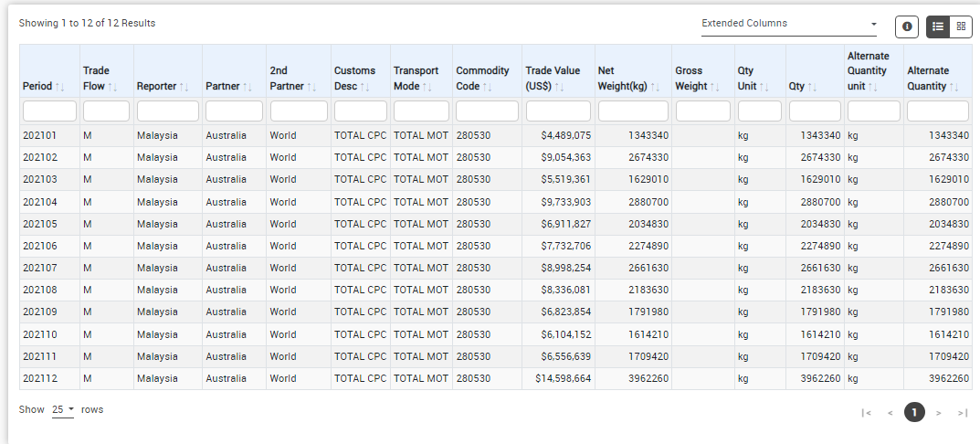Focus the Partner column filter box
This screenshot has width=980, height=444.
tap(234, 111)
